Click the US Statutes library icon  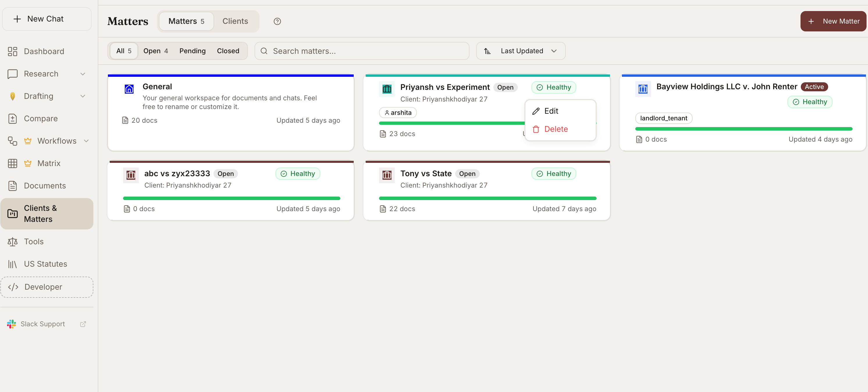click(x=13, y=264)
